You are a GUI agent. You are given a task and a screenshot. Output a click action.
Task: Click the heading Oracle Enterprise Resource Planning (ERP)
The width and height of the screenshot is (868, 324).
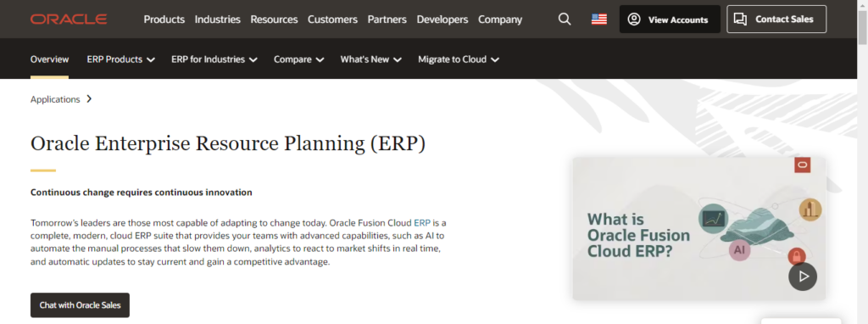[x=228, y=143]
